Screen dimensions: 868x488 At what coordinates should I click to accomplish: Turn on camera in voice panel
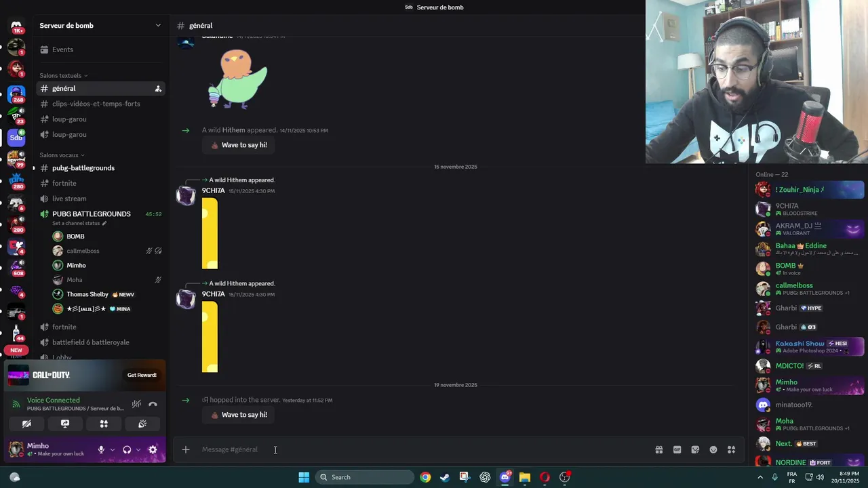(x=26, y=424)
